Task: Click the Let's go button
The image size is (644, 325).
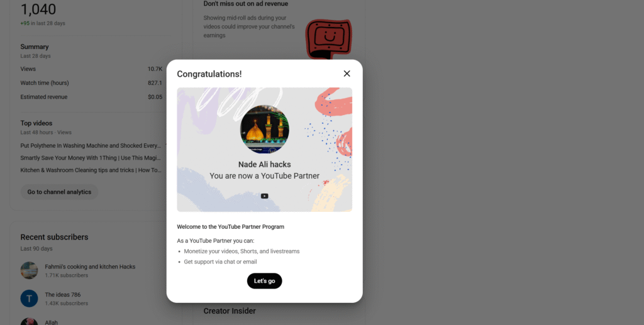Action: (x=265, y=281)
